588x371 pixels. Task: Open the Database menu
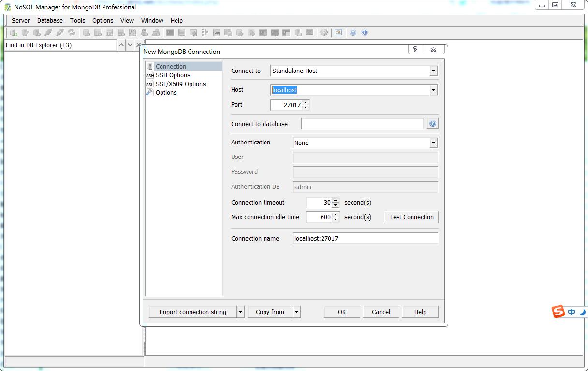tap(50, 20)
